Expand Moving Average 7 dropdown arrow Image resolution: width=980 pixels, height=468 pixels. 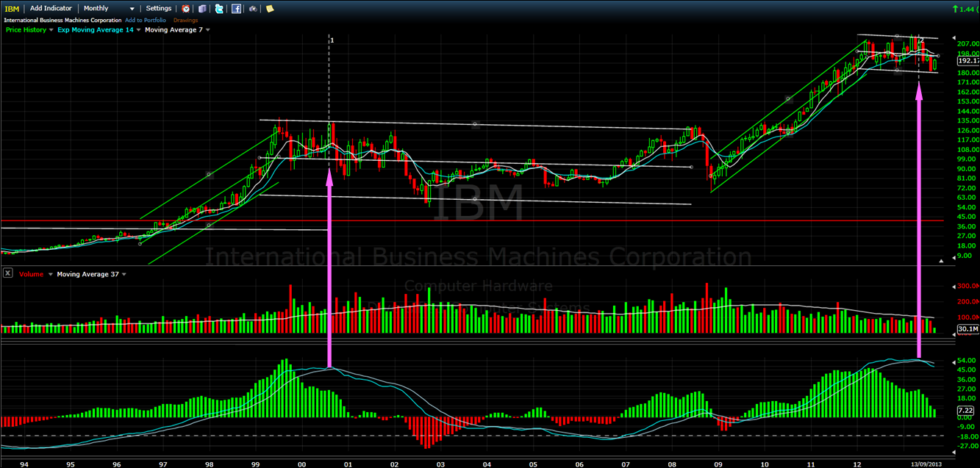[207, 29]
